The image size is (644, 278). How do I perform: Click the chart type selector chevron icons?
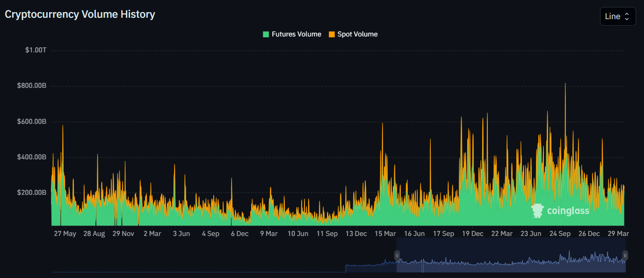coord(627,16)
